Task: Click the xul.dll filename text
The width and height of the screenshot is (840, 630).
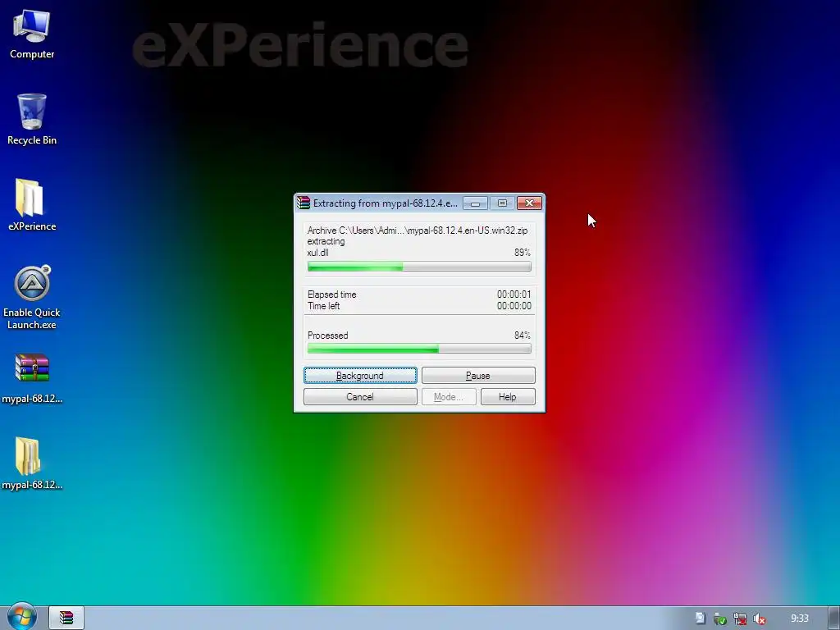Action: pyautogui.click(x=317, y=253)
